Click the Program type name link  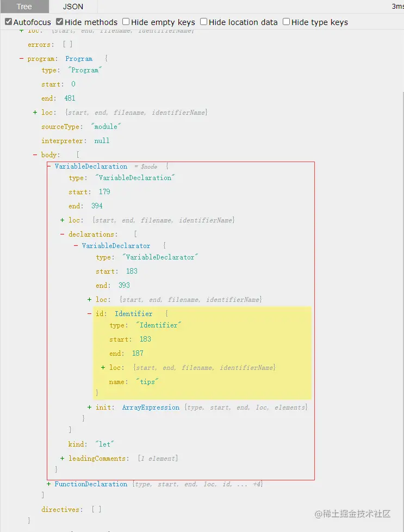pos(79,59)
